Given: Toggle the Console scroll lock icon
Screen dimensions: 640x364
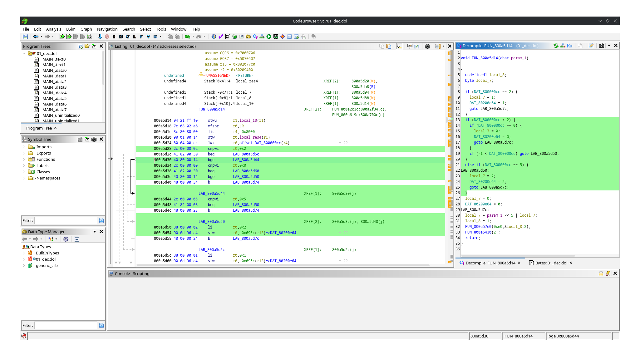Looking at the screenshot, I should point(601,273).
